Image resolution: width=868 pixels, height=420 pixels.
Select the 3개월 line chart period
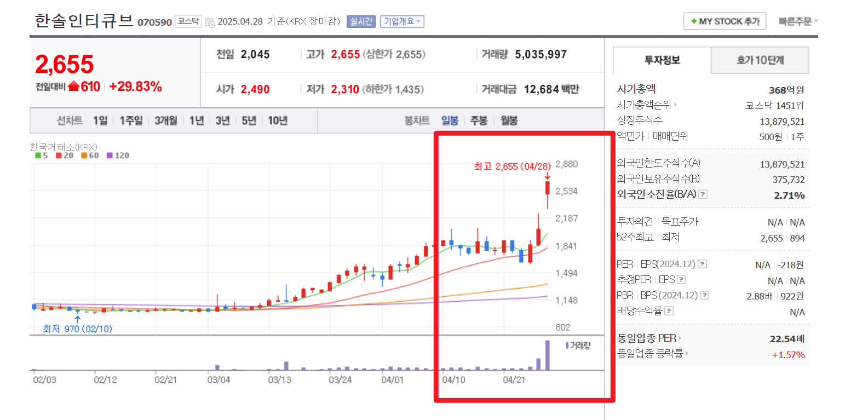165,120
